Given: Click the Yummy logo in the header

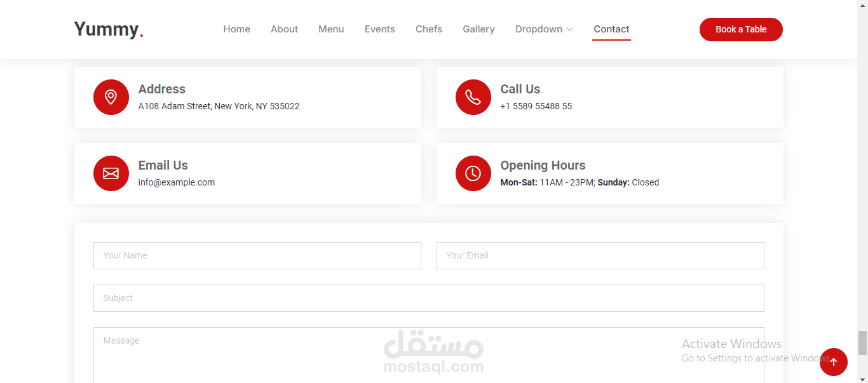Looking at the screenshot, I should click(109, 29).
